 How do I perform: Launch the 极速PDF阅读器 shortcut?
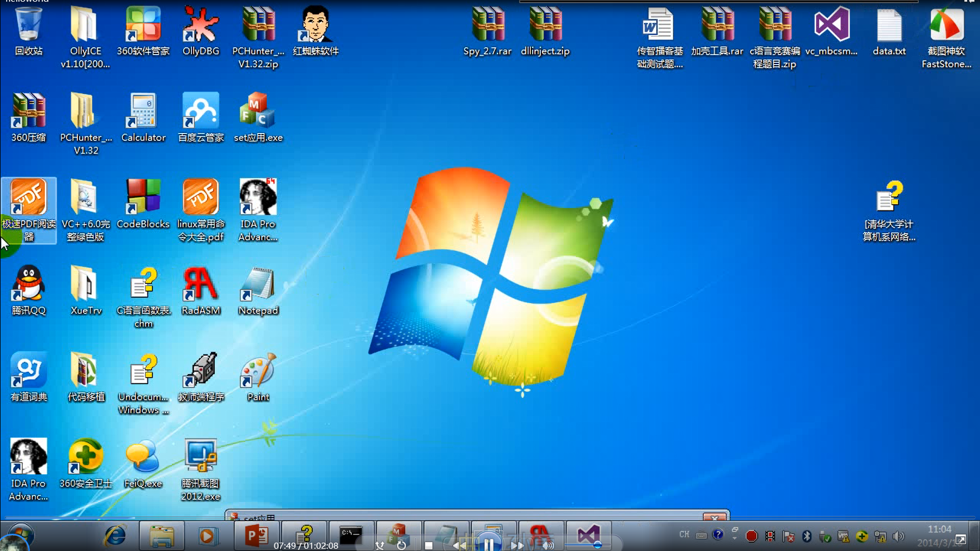[28, 210]
